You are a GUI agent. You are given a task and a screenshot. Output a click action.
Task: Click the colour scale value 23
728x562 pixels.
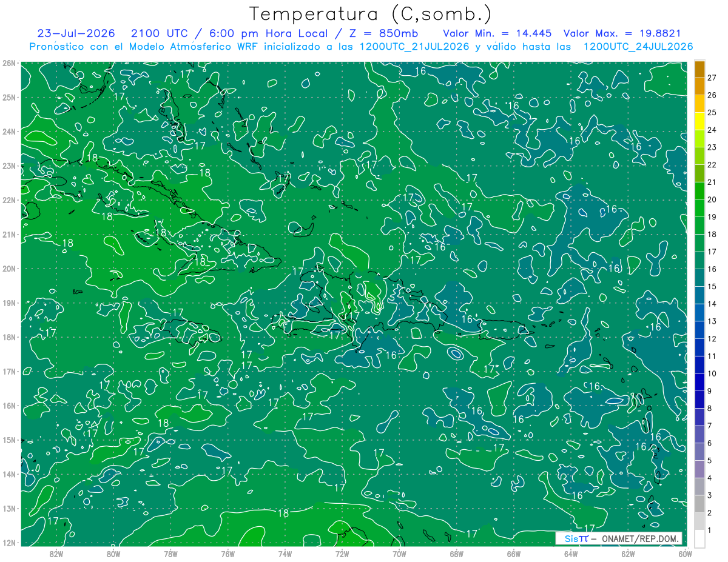pos(712,147)
